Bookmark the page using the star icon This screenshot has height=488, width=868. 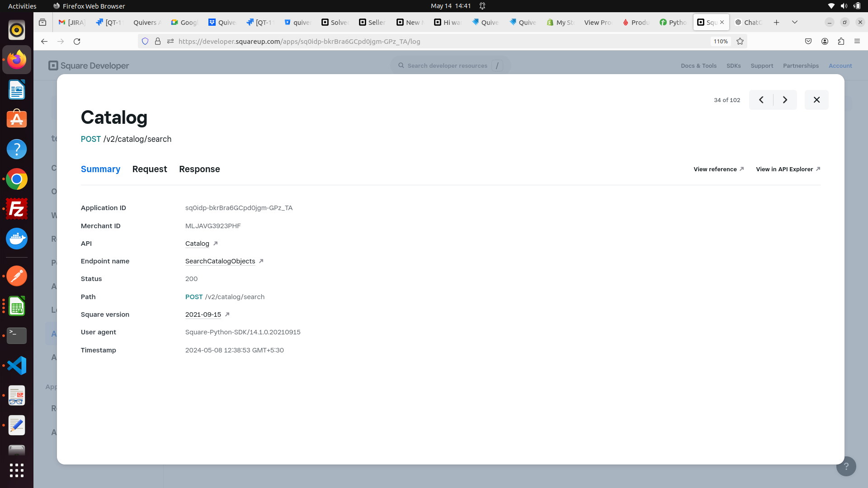[740, 41]
